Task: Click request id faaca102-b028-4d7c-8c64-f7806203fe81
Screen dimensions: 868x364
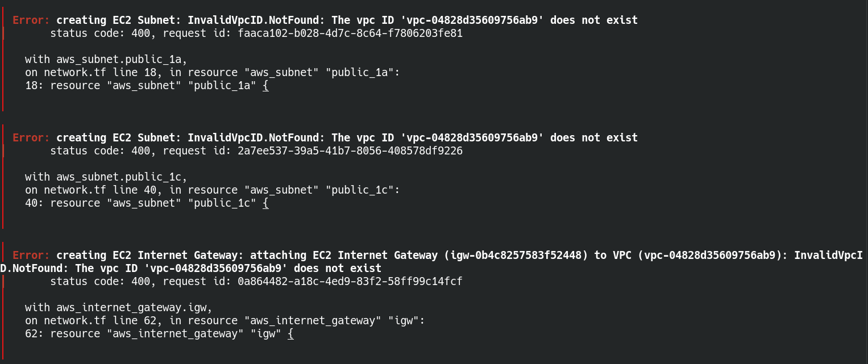Action: coord(350,33)
